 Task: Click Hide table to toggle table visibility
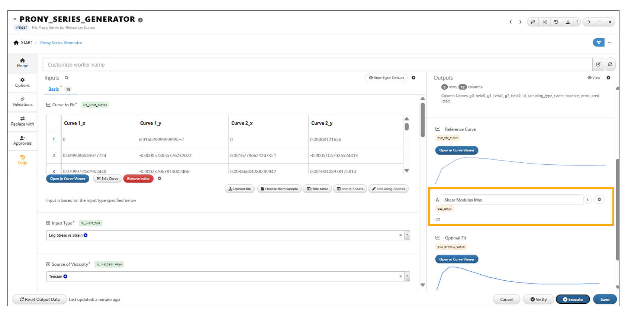point(317,189)
